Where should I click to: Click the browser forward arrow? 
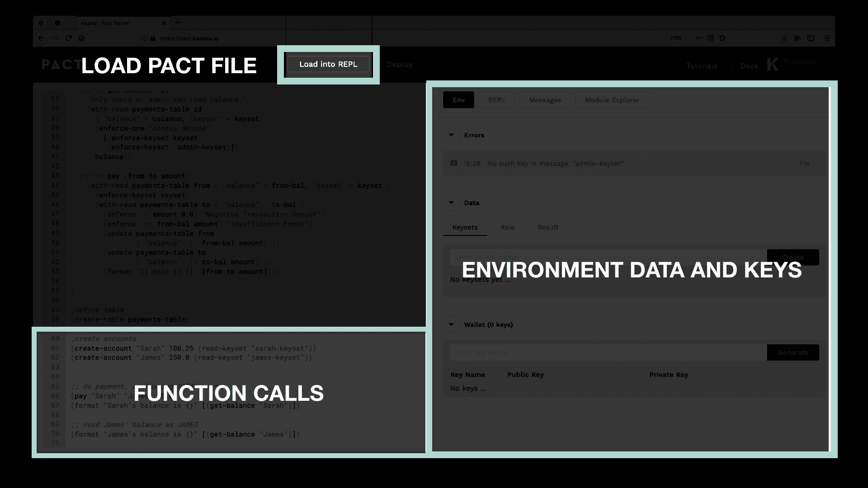[x=55, y=38]
